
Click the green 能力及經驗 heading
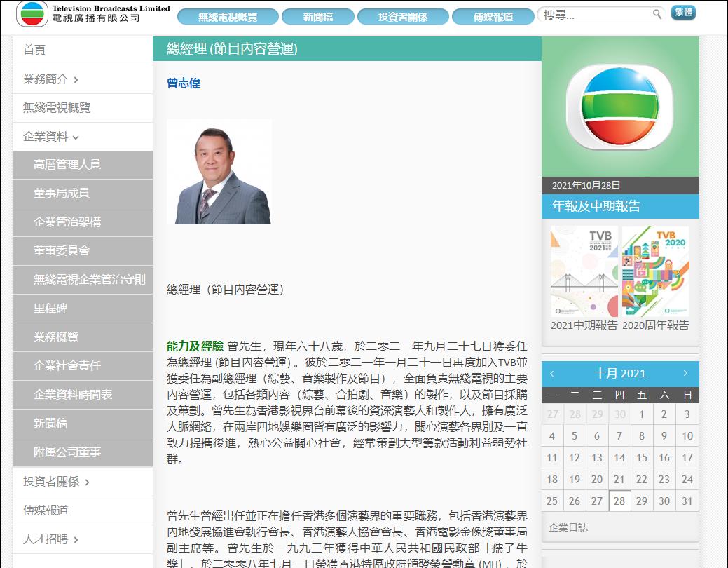point(195,346)
